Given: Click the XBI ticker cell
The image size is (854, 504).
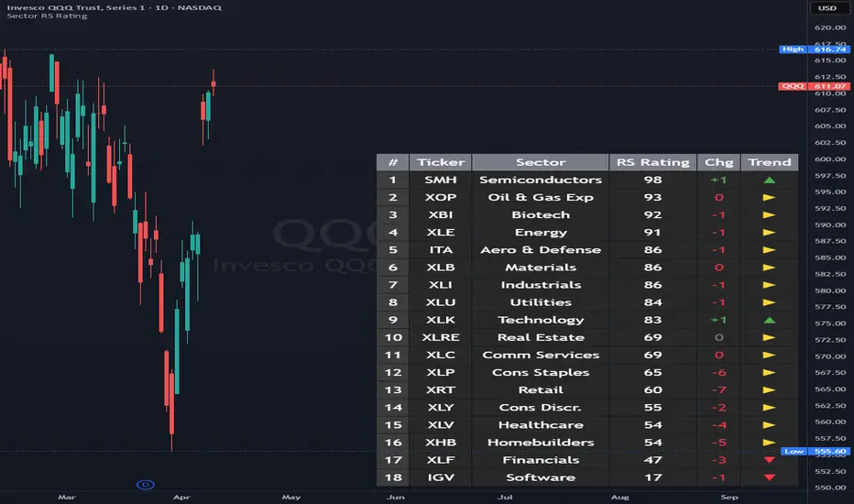Looking at the screenshot, I should click(441, 214).
